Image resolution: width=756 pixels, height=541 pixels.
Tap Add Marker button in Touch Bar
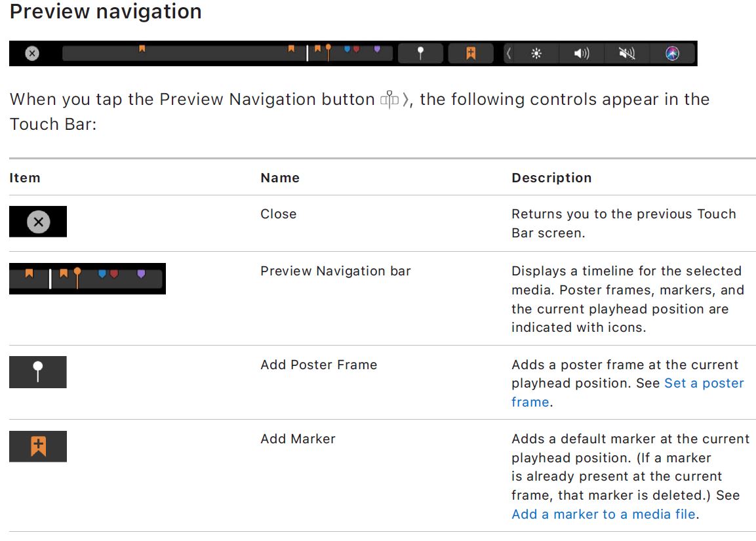(x=470, y=54)
